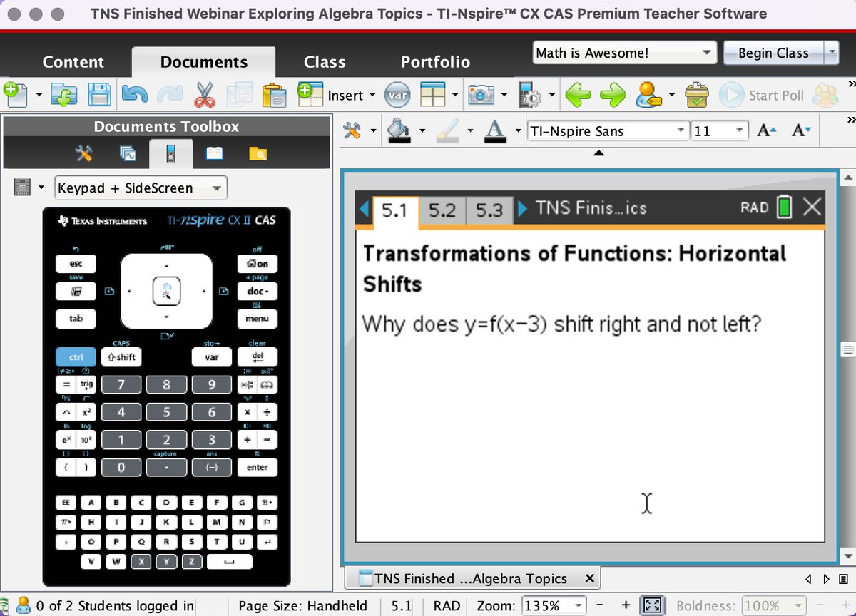Switch to the Documents workspace tab

204,62
